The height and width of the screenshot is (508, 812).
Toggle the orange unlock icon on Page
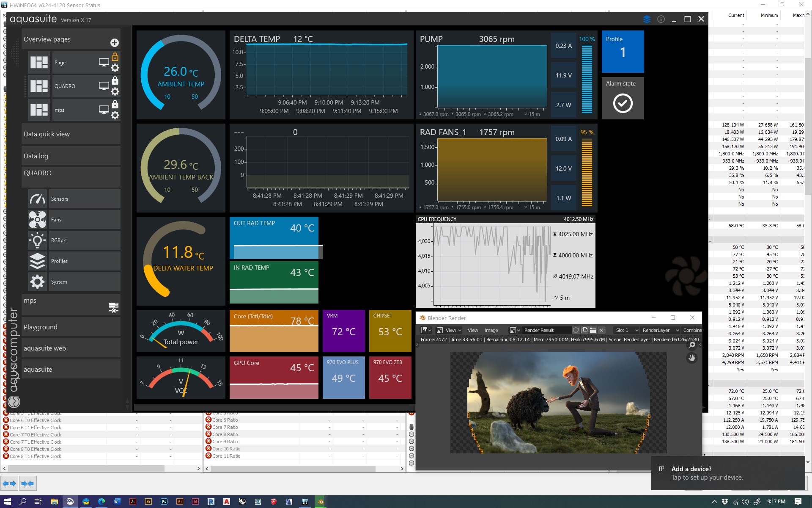point(115,57)
